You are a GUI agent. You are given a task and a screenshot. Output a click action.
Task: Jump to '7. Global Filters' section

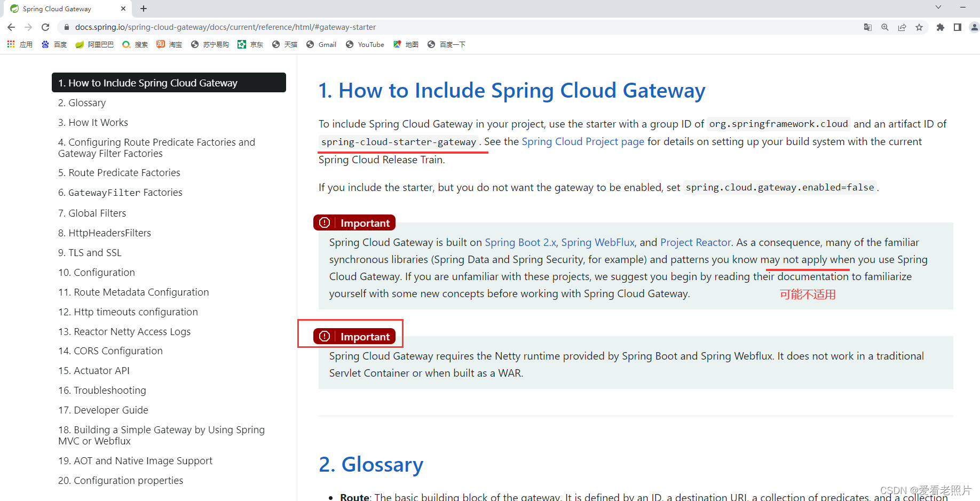point(92,213)
